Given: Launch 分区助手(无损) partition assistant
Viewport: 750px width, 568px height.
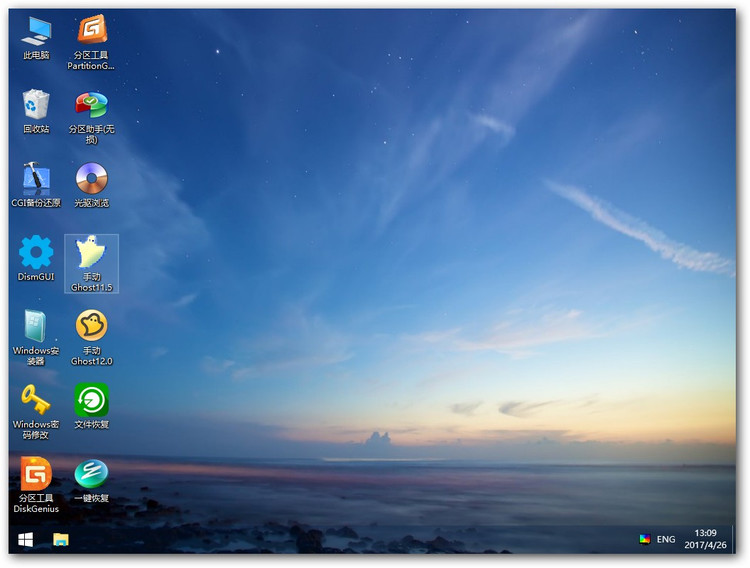Looking at the screenshot, I should click(x=91, y=118).
